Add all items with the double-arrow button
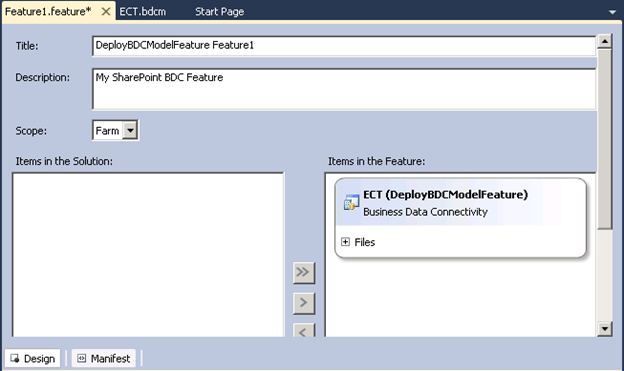 304,273
